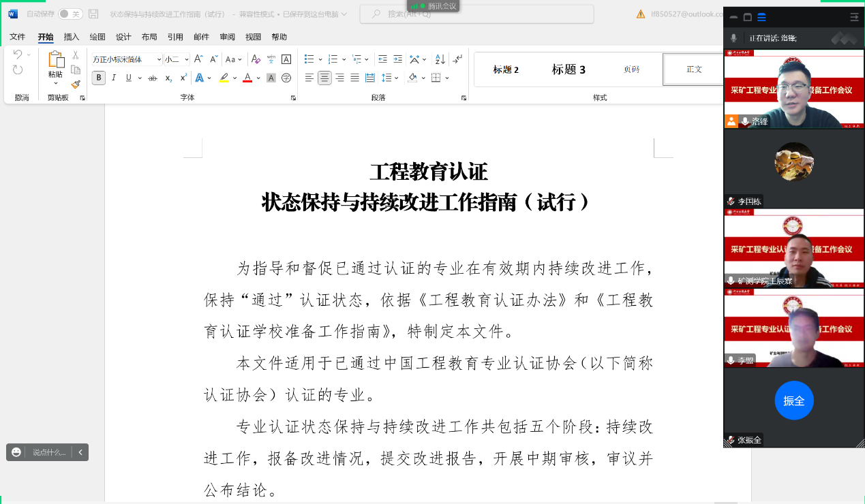865x504 pixels.
Task: Open the line spacing dropdown
Action: [x=390, y=78]
